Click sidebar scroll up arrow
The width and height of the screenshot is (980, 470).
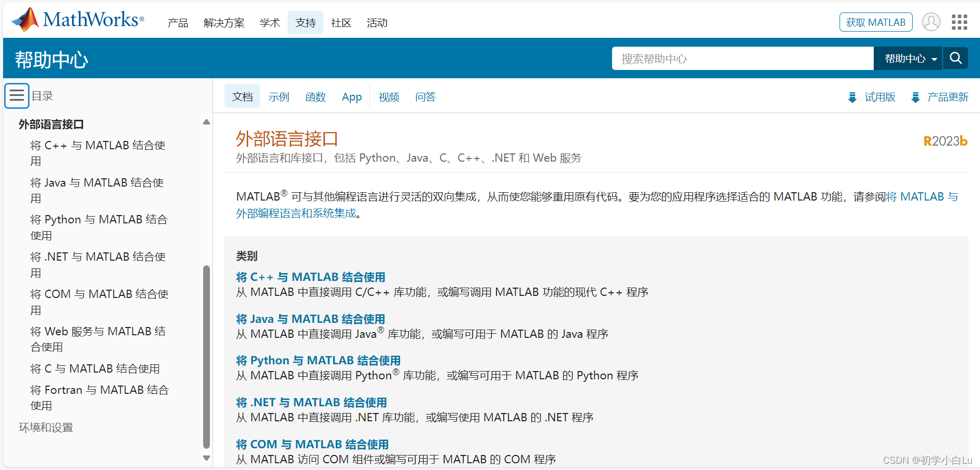pos(206,122)
